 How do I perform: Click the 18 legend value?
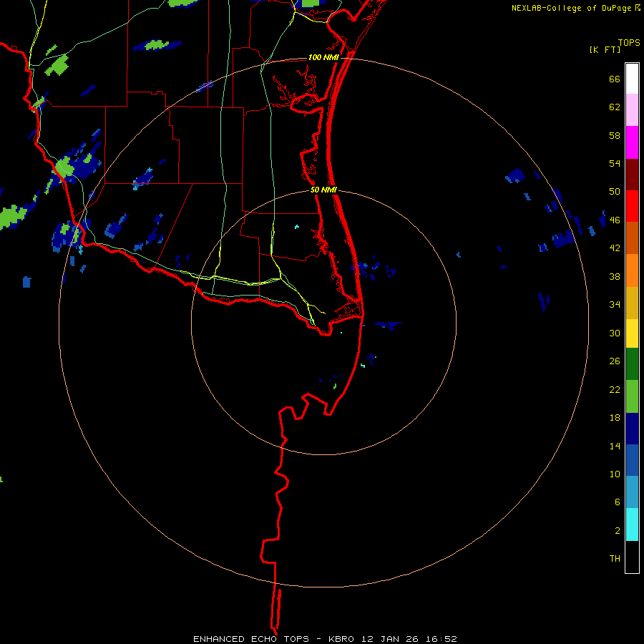click(x=615, y=418)
